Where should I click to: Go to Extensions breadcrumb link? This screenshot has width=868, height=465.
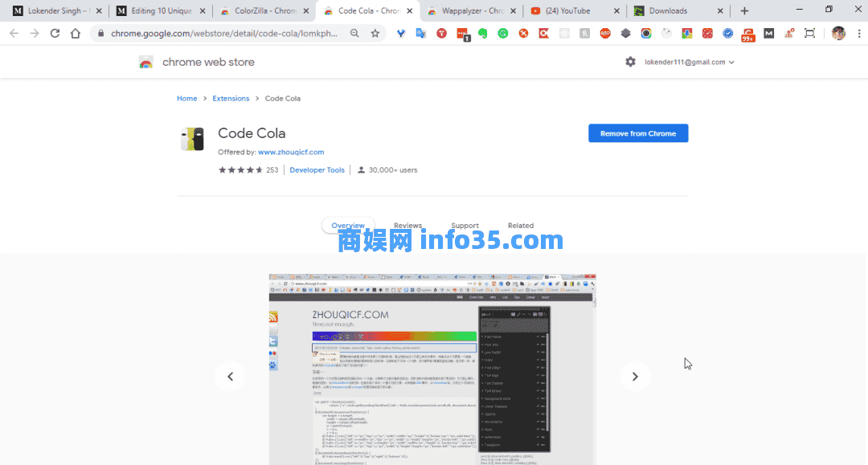click(231, 99)
